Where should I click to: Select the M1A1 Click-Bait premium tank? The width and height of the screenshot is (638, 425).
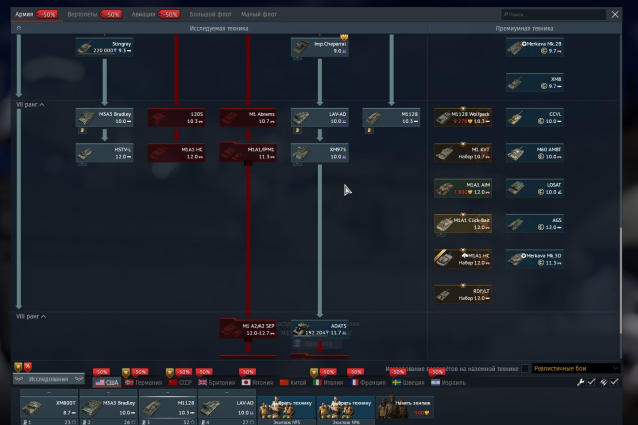coord(462,223)
